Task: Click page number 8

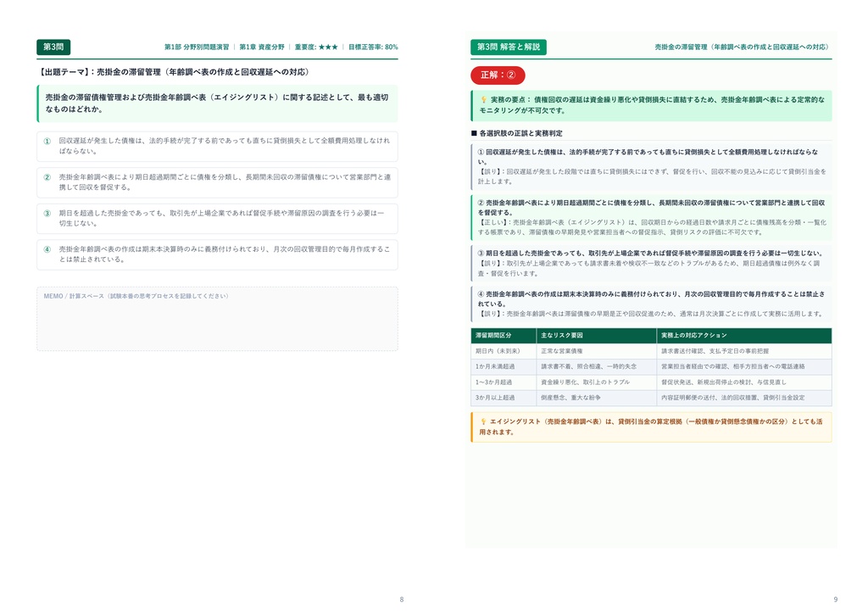Action: point(402,600)
